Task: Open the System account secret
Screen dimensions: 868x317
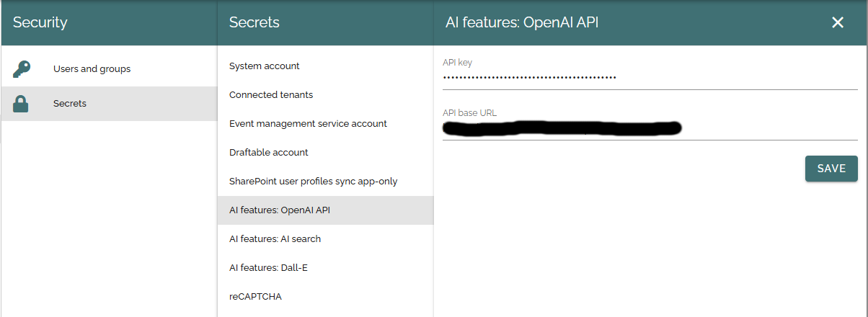Action: 326,66
